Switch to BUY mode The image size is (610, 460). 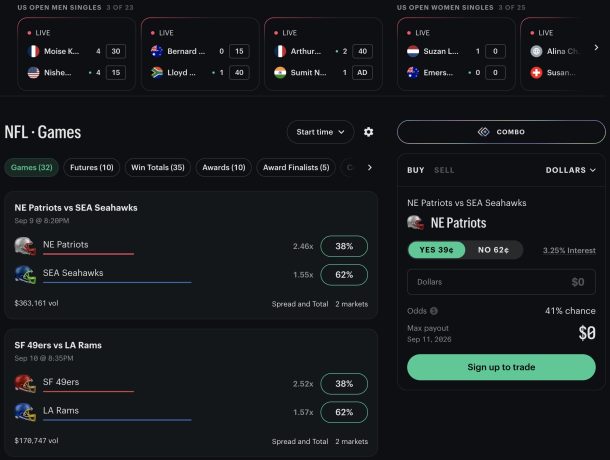(x=415, y=170)
